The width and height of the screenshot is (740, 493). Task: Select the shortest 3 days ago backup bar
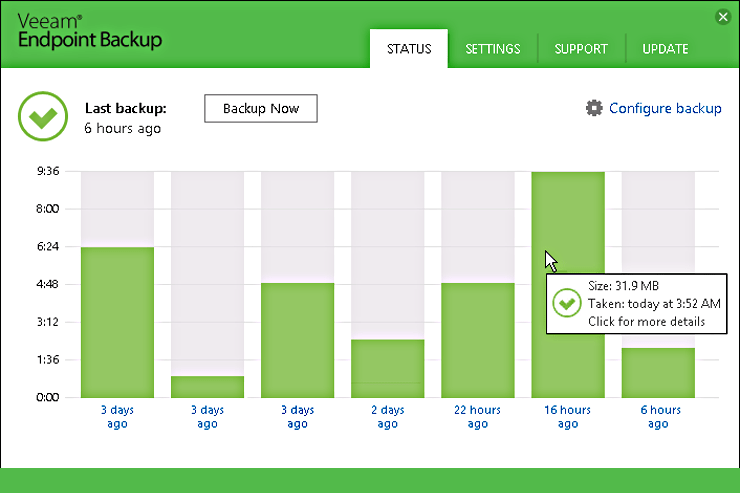click(207, 386)
